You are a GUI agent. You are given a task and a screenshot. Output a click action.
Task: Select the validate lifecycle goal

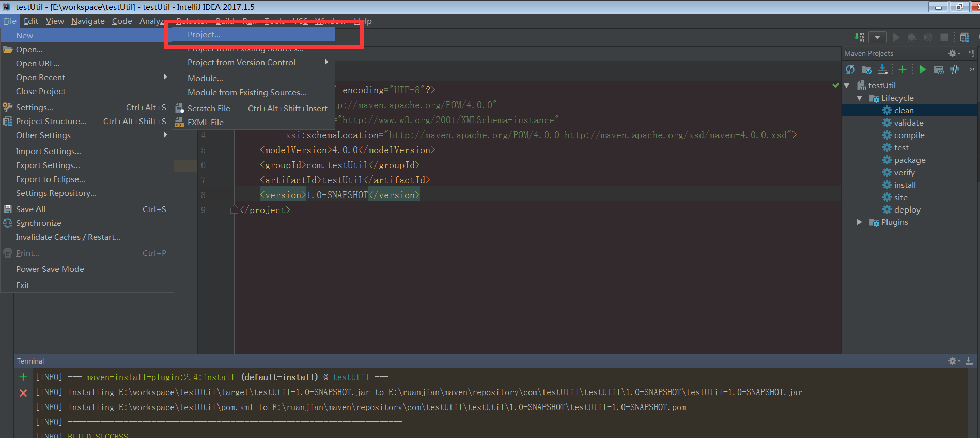tap(909, 123)
